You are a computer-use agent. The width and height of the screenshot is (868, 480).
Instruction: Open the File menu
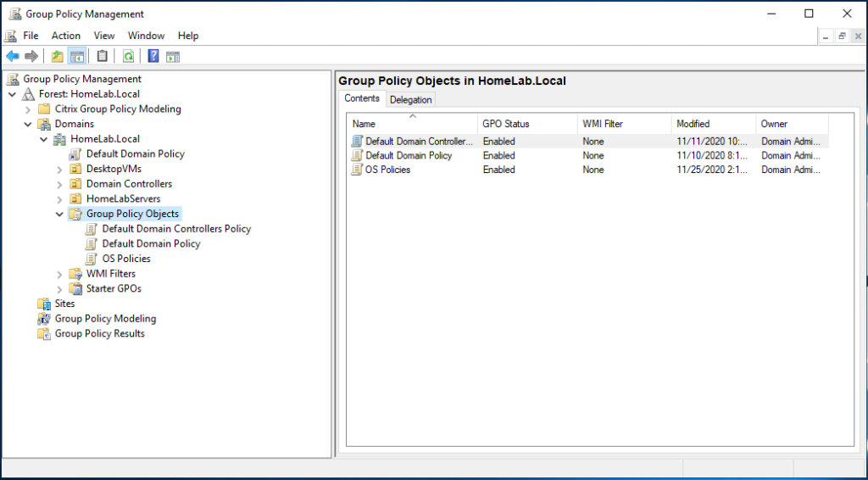(31, 36)
